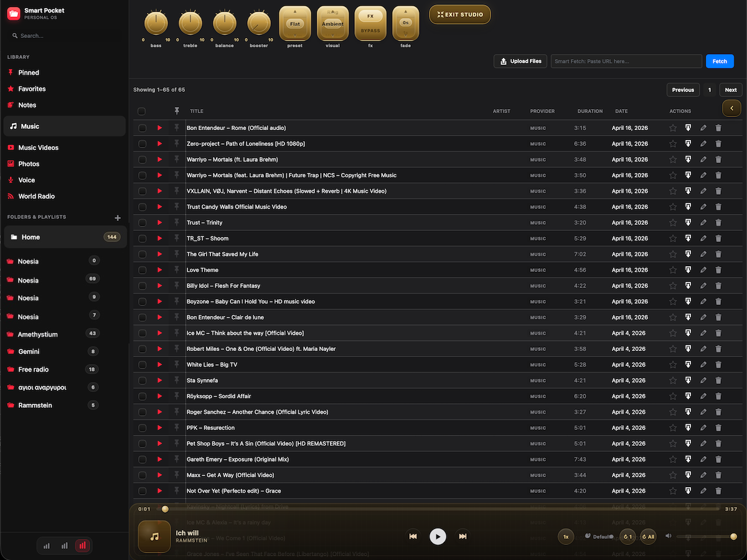Viewport: 747px width, 560px height.
Task: Click the blue Fetch button
Action: (720, 61)
